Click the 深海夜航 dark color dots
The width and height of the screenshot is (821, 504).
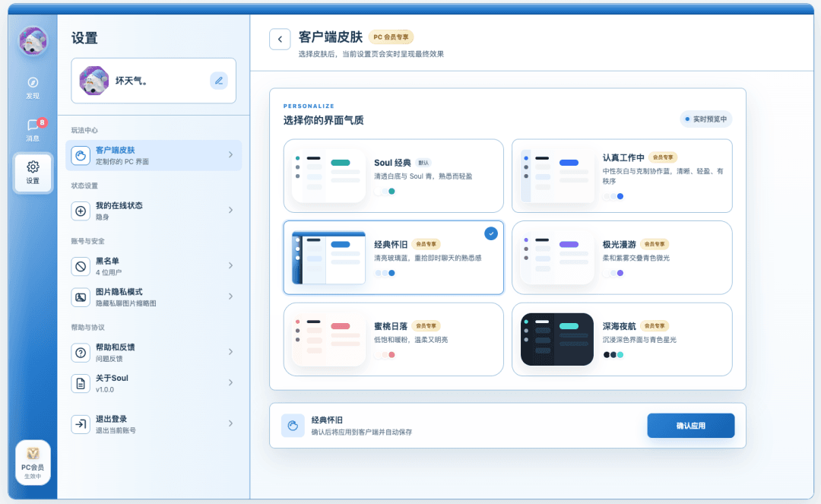tap(613, 355)
